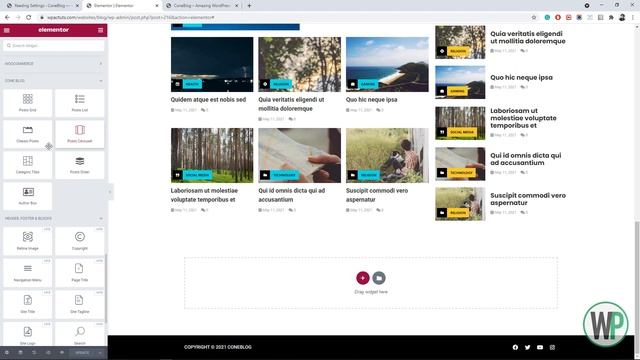
Task: Go back in browser history
Action: click(x=7, y=18)
